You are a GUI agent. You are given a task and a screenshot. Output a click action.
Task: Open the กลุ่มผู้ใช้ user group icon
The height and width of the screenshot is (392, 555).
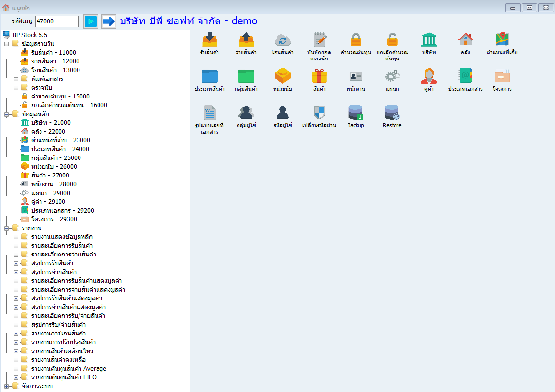point(246,113)
